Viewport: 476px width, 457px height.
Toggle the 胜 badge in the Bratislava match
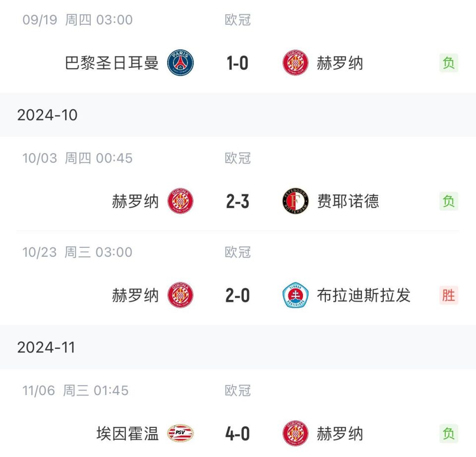pos(448,295)
